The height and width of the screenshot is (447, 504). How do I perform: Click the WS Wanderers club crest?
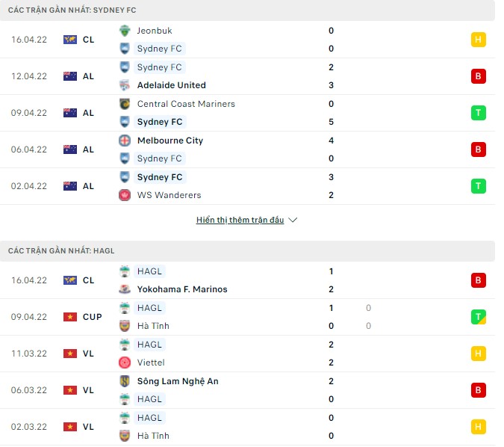tap(125, 195)
